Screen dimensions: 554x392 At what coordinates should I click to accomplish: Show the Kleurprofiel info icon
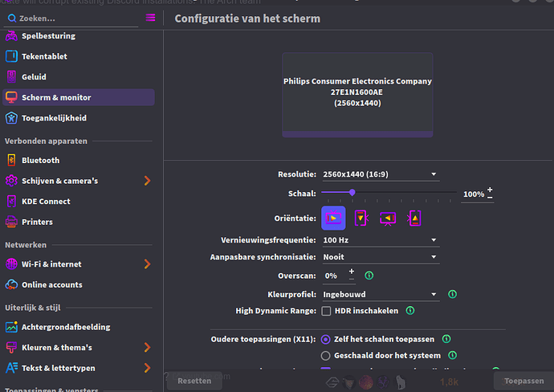[x=452, y=294]
